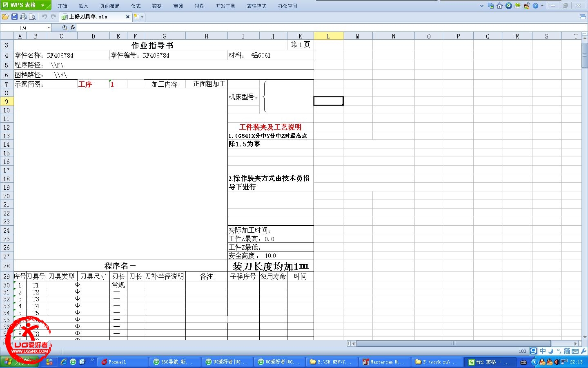Click the horizontal scrollbar thumb
588x368 pixels.
[x=453, y=343]
